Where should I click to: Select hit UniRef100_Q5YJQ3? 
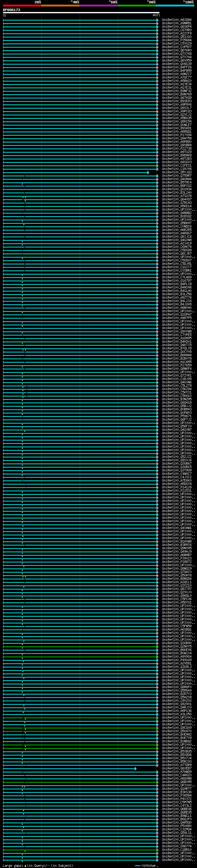tap(177, 172)
